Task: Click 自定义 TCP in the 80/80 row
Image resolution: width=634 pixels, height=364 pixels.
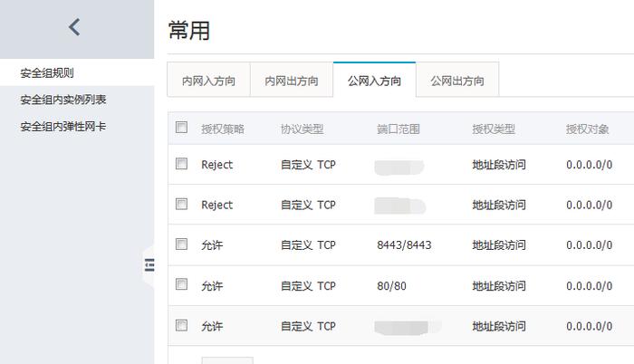Action: coord(308,286)
